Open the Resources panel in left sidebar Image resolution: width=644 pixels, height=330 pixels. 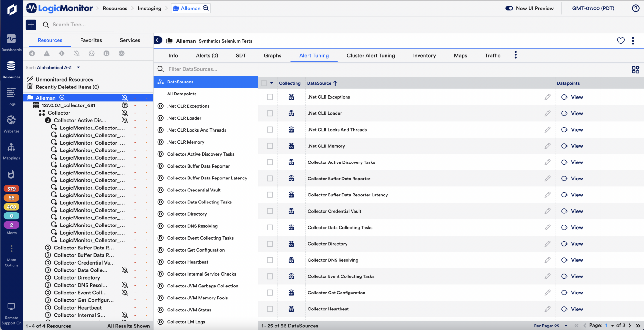tap(12, 69)
